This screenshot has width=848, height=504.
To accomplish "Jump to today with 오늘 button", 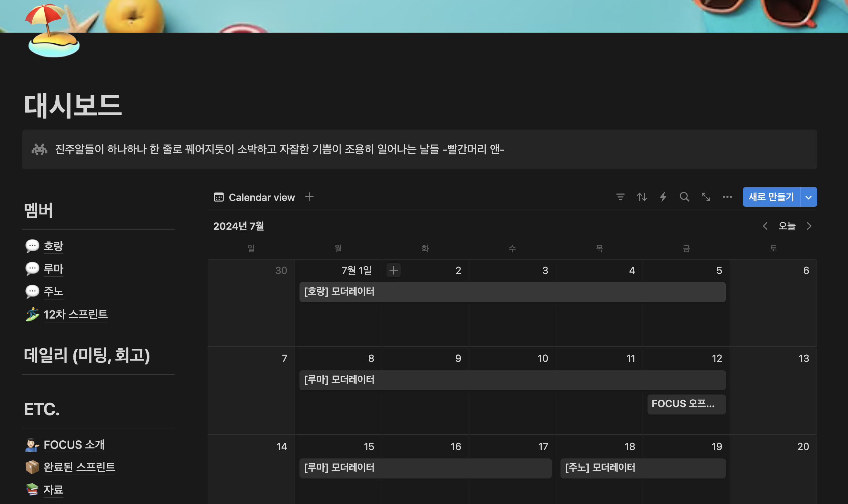I will click(787, 226).
